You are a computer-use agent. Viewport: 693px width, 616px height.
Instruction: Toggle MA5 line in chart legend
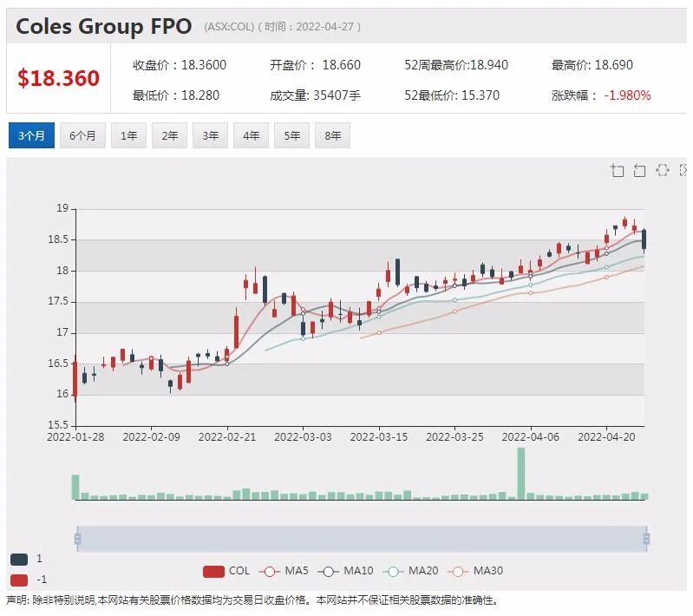click(x=284, y=572)
